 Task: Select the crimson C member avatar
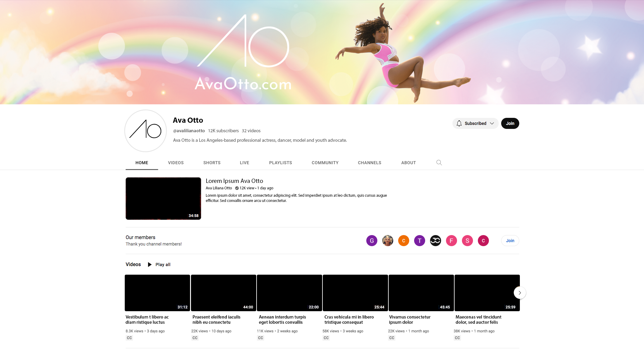[x=483, y=241]
